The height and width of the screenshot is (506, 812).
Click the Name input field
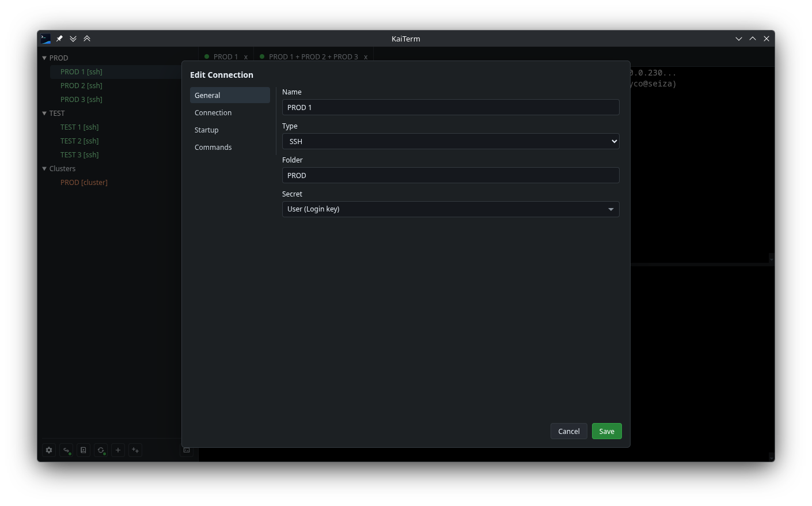[x=450, y=107]
